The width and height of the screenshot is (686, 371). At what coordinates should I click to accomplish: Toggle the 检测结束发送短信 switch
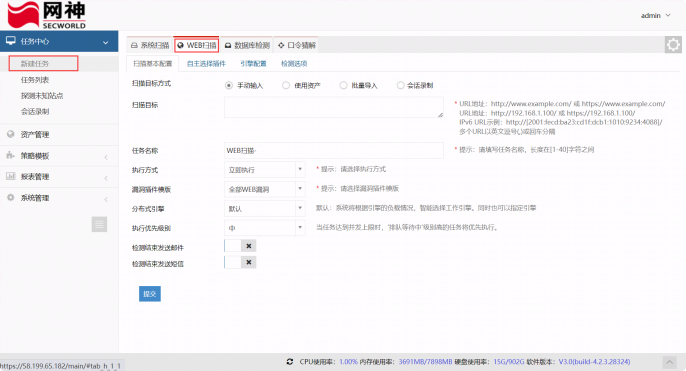coord(240,262)
